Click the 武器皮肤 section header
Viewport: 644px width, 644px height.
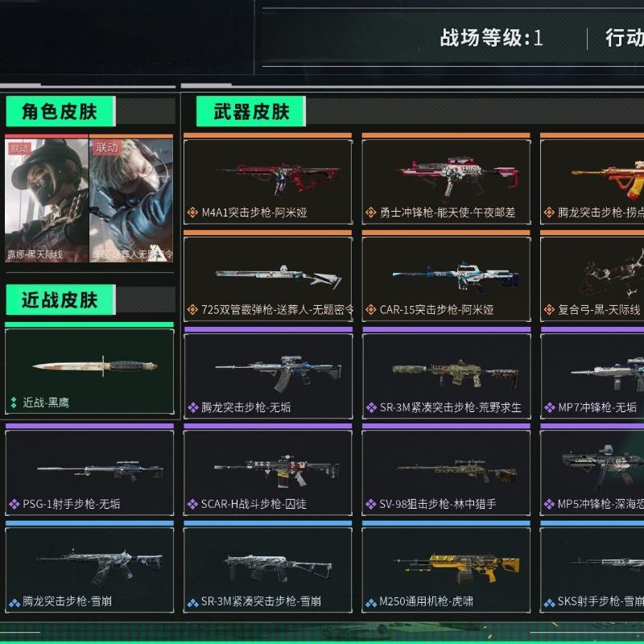tap(251, 111)
